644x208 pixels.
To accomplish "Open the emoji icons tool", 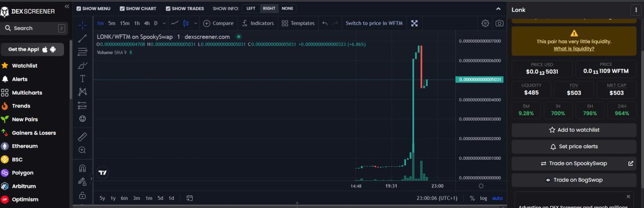I will pos(83,118).
